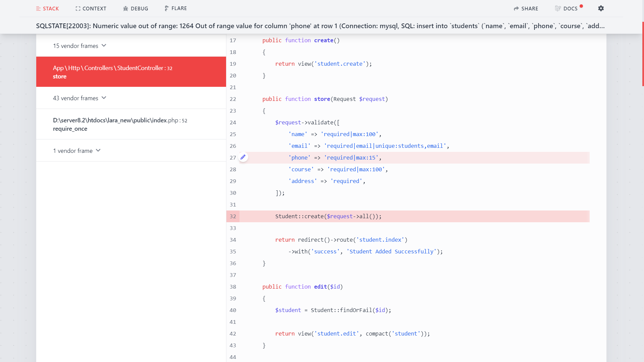Click the redirect()->route('student.index') line

tap(341, 240)
